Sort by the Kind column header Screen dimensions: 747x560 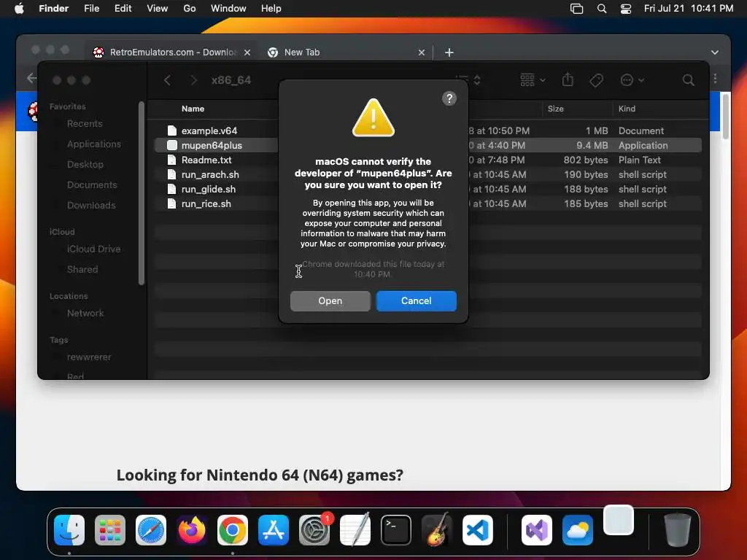click(627, 109)
